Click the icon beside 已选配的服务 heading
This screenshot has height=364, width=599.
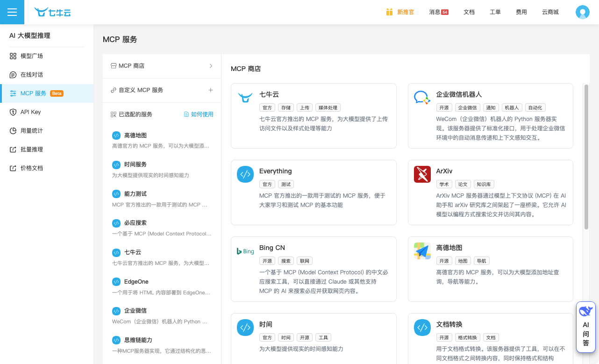[114, 114]
